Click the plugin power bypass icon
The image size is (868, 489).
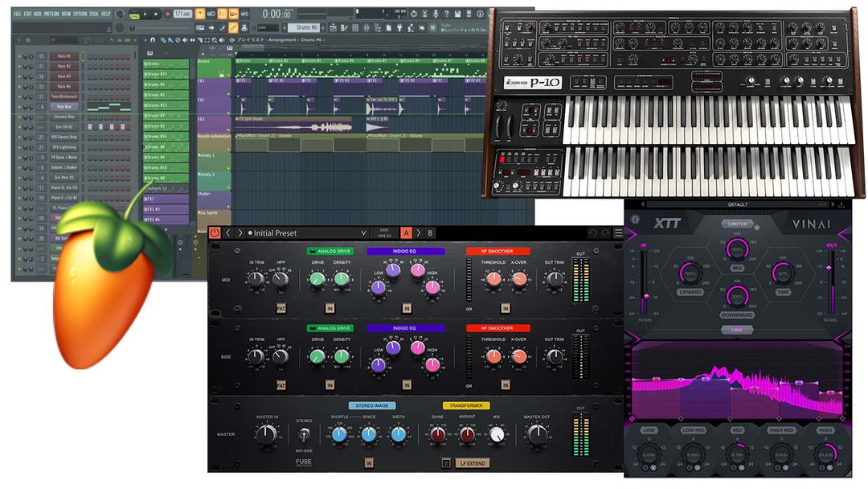coord(215,233)
